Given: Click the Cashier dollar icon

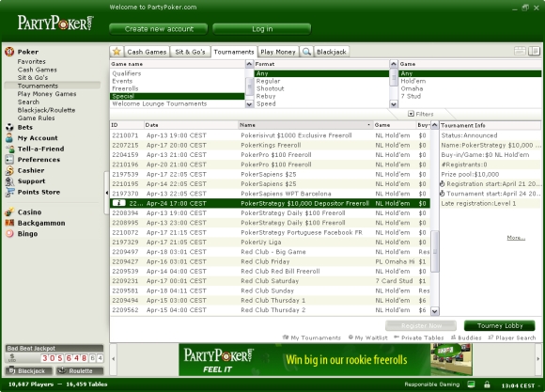Looking at the screenshot, I should pyautogui.click(x=9, y=170).
